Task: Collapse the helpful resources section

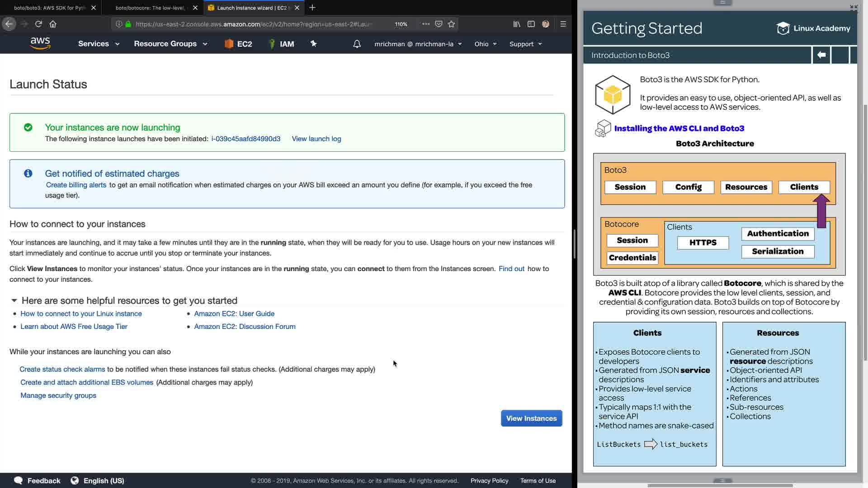Action: pyautogui.click(x=14, y=300)
